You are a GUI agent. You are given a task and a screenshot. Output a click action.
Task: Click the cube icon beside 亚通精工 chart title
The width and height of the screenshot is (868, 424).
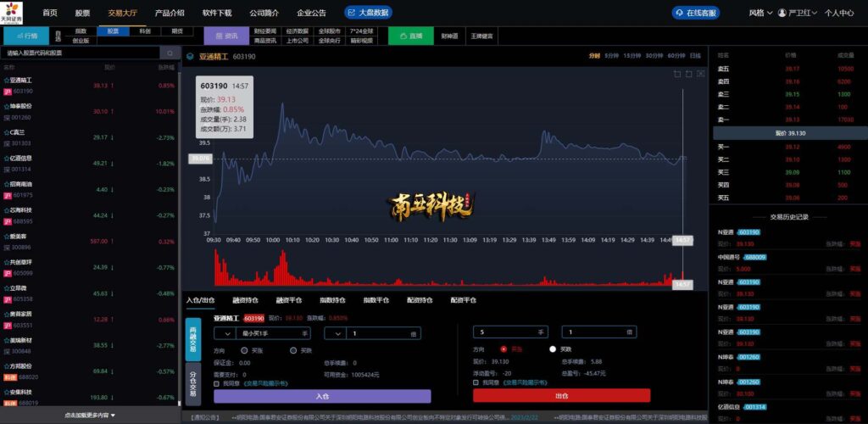point(190,57)
